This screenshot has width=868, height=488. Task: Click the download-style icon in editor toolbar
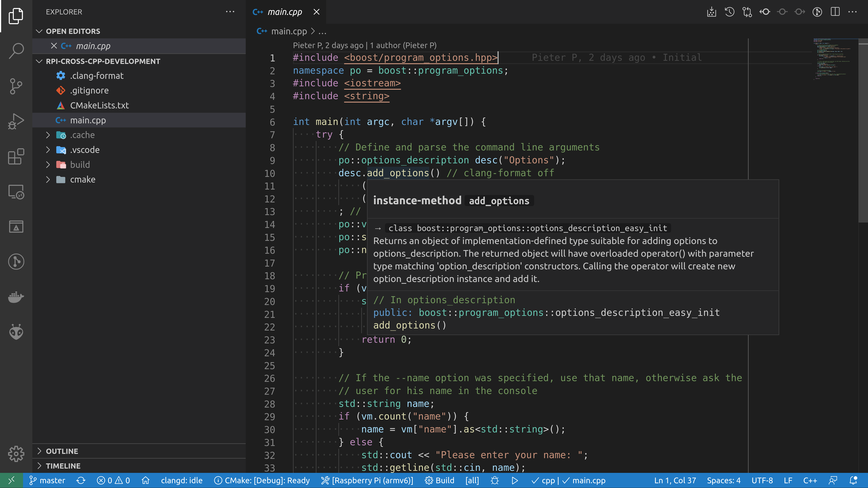click(x=712, y=12)
